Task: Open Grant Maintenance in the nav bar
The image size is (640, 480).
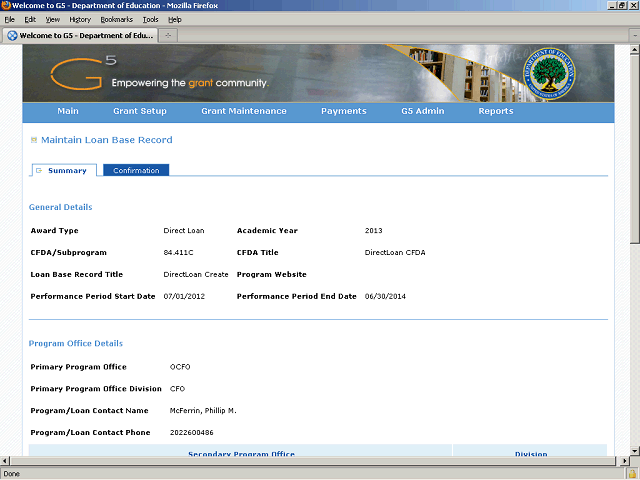Action: [244, 111]
